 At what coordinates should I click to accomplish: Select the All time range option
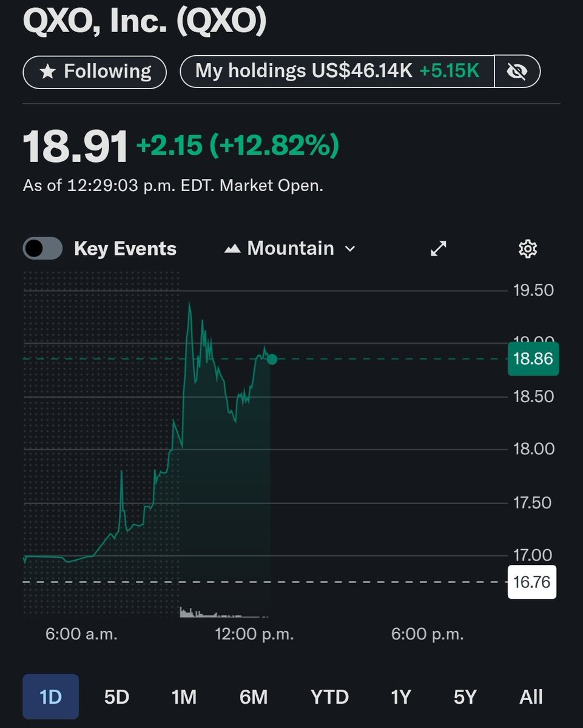[531, 696]
